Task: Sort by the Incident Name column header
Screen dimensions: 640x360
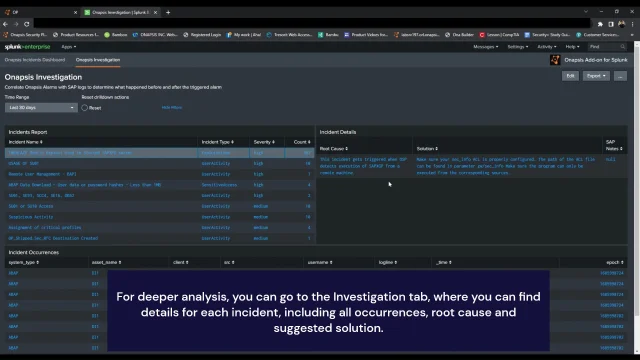Action: click(x=25, y=142)
